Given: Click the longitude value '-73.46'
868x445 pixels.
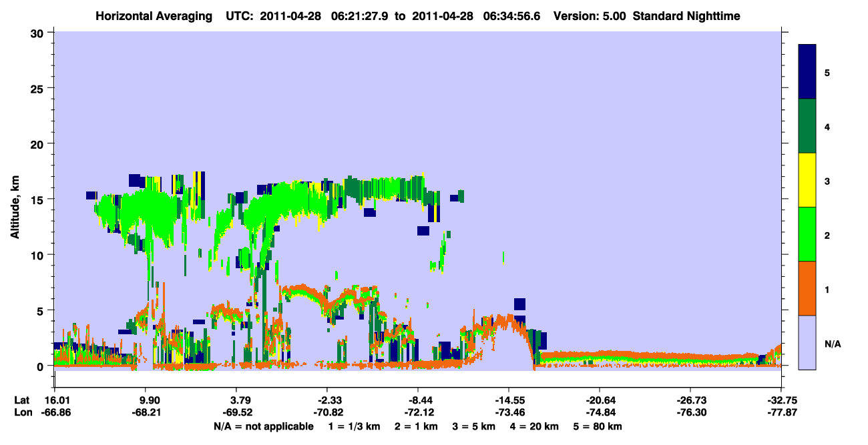Looking at the screenshot, I should [509, 412].
